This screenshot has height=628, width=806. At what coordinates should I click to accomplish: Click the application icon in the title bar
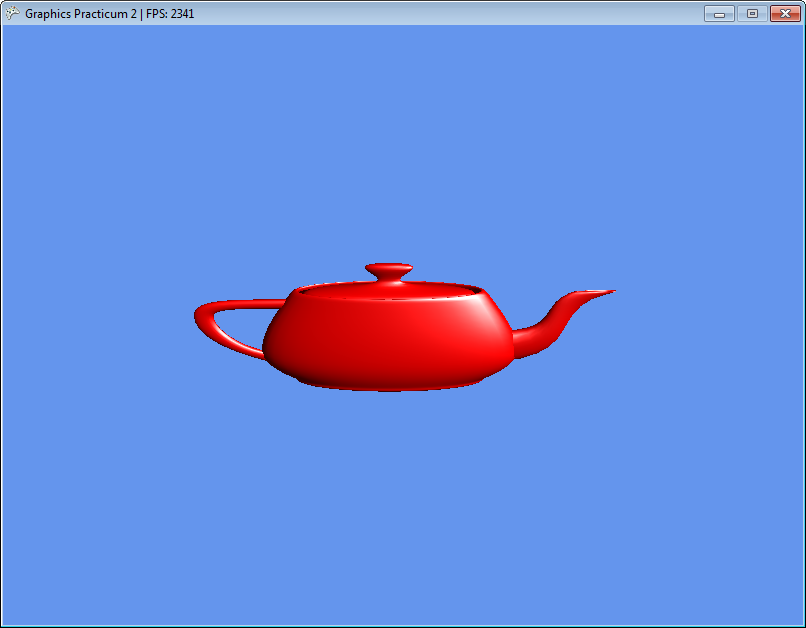click(12, 14)
